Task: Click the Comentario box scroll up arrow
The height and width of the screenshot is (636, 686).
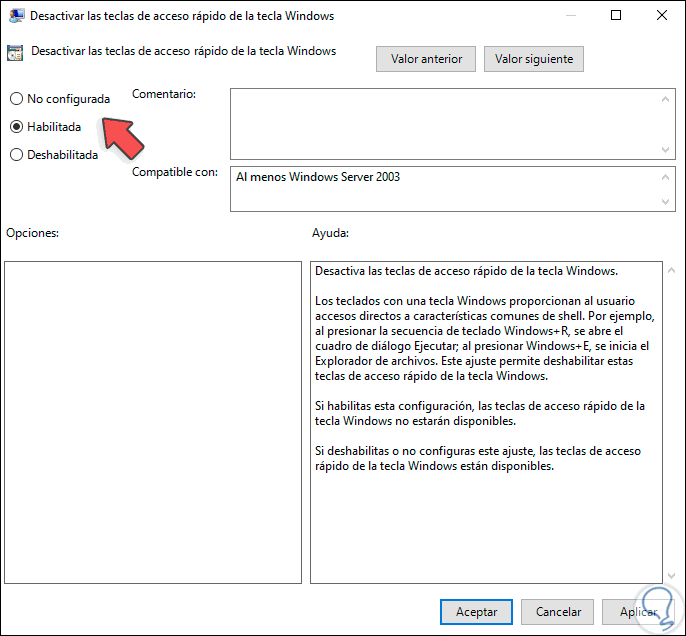Action: (665, 99)
